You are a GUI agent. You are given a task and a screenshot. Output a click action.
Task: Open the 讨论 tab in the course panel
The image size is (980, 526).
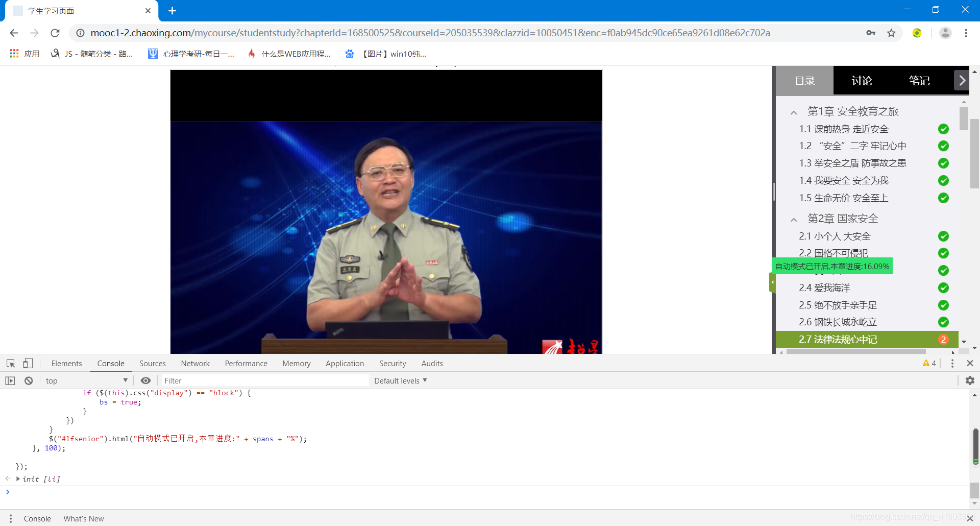click(862, 81)
